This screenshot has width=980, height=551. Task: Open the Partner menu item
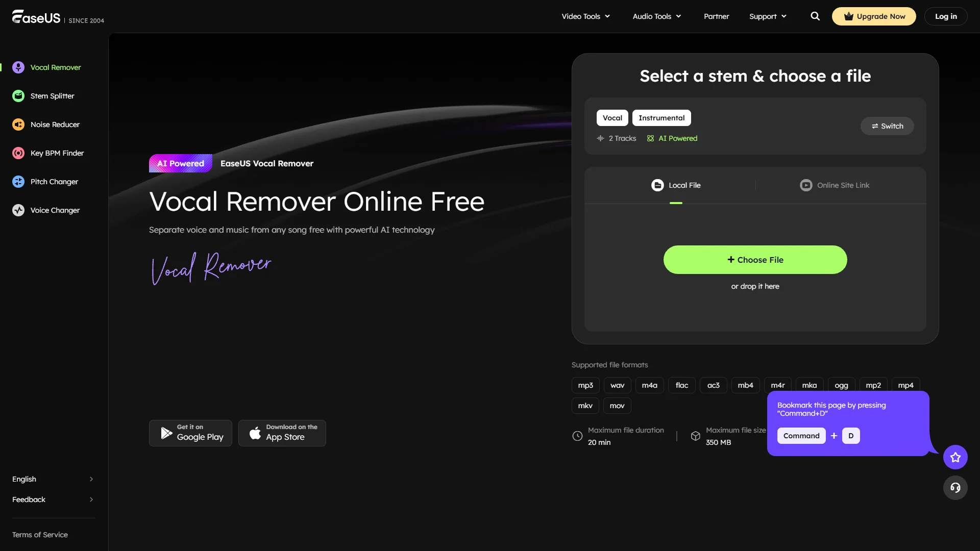(716, 16)
